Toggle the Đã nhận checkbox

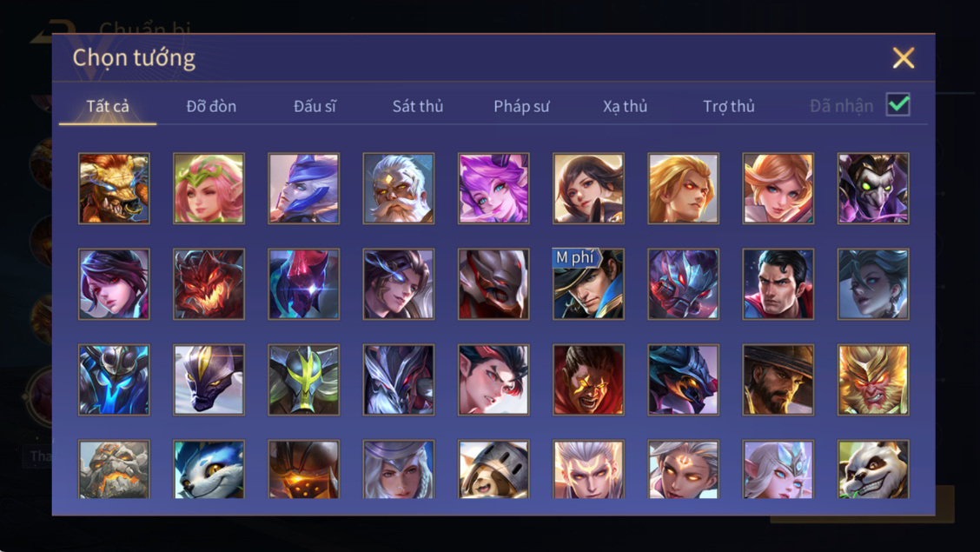point(897,104)
